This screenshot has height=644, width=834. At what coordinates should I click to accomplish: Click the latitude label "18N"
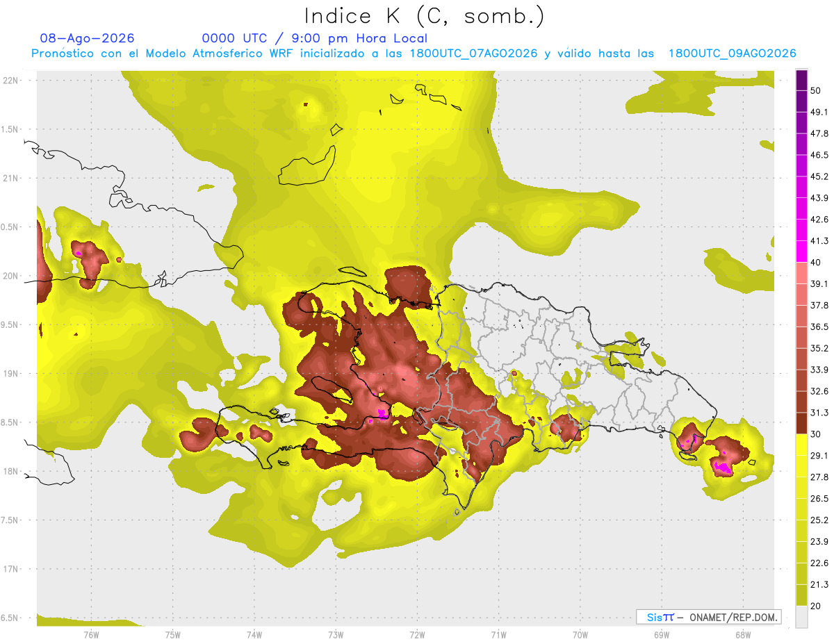(x=10, y=471)
